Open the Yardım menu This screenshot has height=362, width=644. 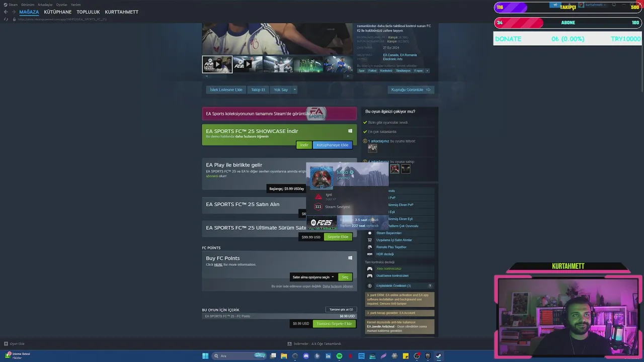tap(76, 5)
